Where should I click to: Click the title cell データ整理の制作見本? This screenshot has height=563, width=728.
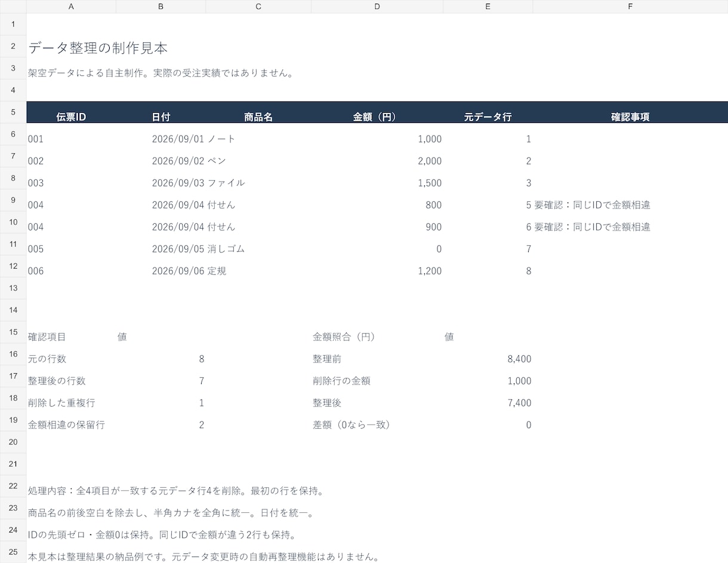click(98, 48)
